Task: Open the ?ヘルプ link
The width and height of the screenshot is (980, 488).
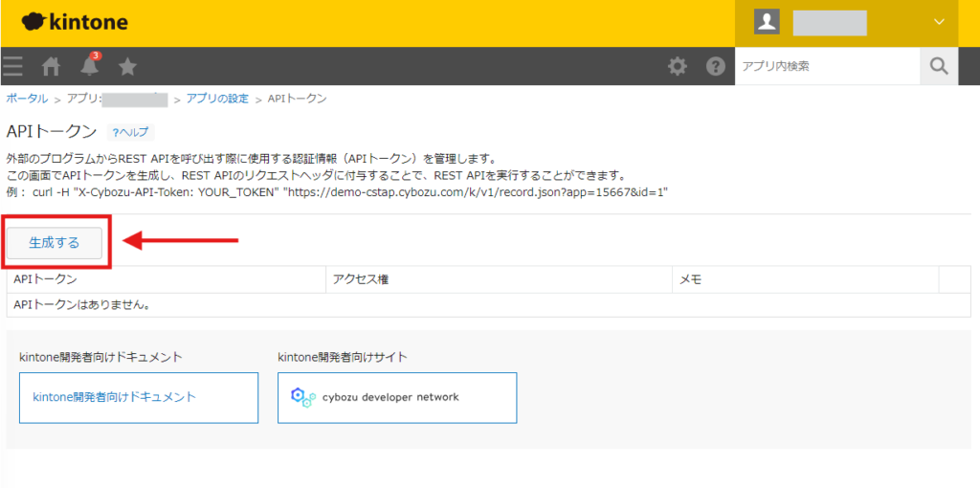Action: tap(130, 132)
